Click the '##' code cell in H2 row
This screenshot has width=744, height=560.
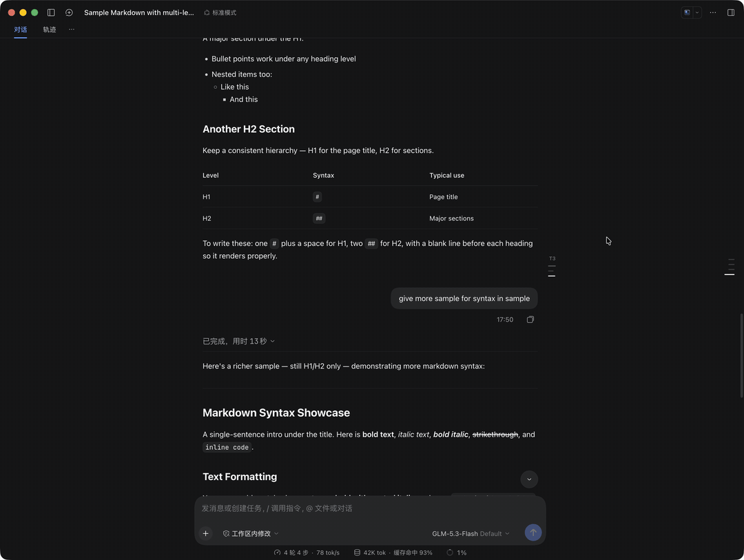pos(319,218)
